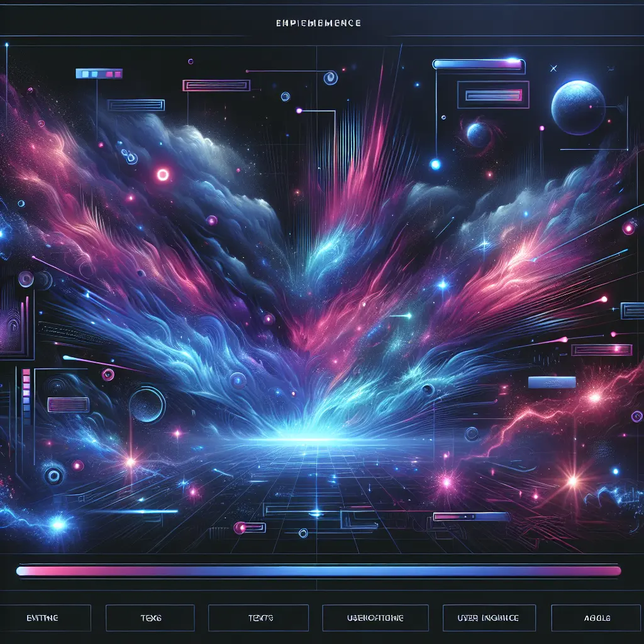Click the vertical pink-blue color strip on left
This screenshot has height=644, width=644.
point(26,390)
